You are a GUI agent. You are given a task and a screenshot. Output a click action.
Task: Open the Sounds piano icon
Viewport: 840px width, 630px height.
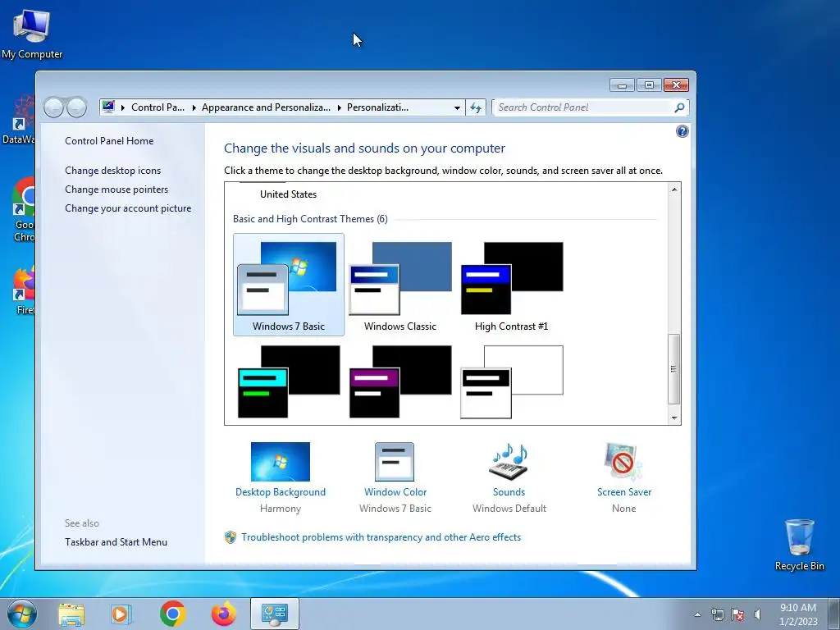pyautogui.click(x=509, y=461)
